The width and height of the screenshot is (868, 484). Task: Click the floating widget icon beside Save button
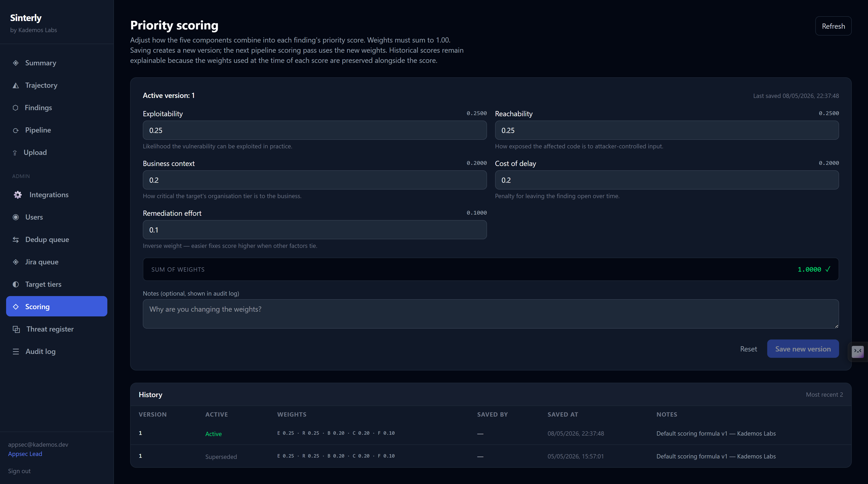[858, 351]
